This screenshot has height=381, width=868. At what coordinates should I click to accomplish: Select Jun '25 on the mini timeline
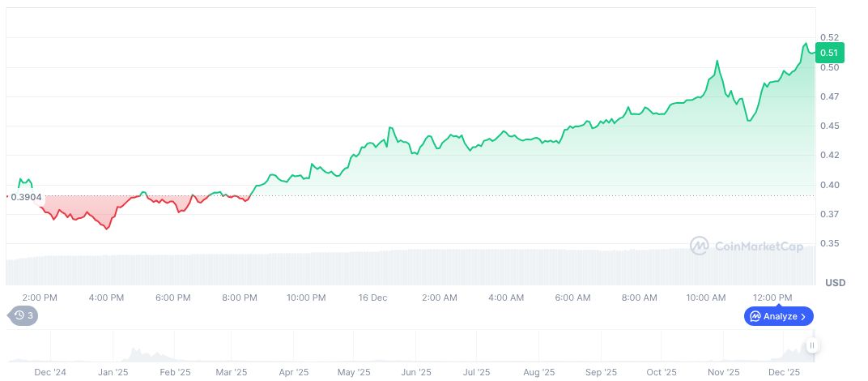click(415, 372)
